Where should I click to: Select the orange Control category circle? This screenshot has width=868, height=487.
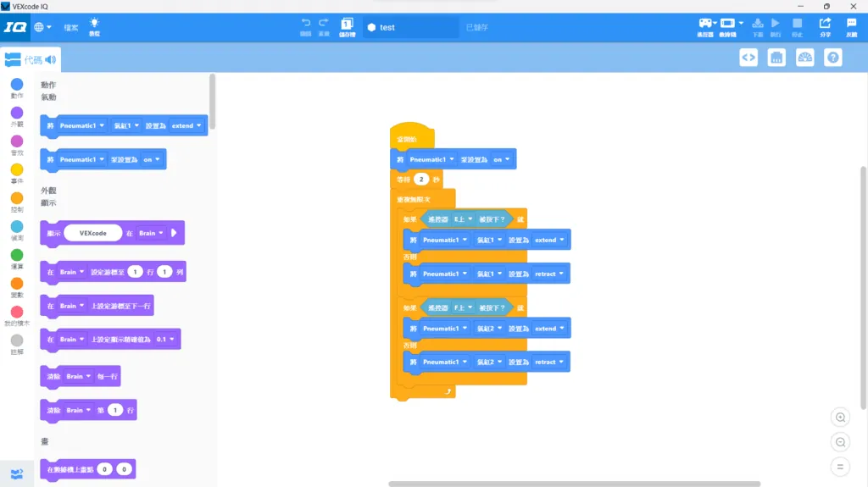pos(17,198)
